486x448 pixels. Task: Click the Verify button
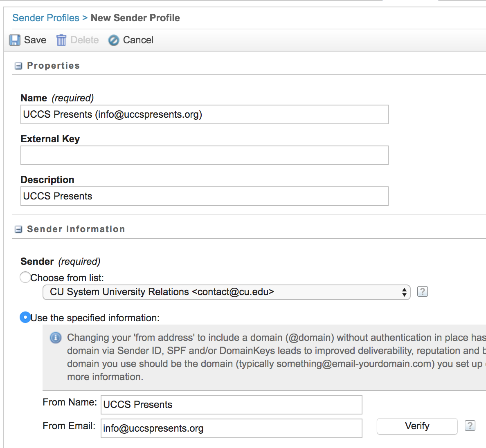click(417, 426)
